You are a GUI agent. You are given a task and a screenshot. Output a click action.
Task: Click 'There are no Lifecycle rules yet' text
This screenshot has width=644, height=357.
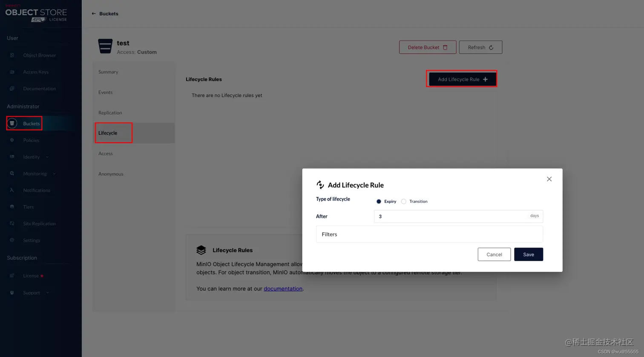coord(227,95)
